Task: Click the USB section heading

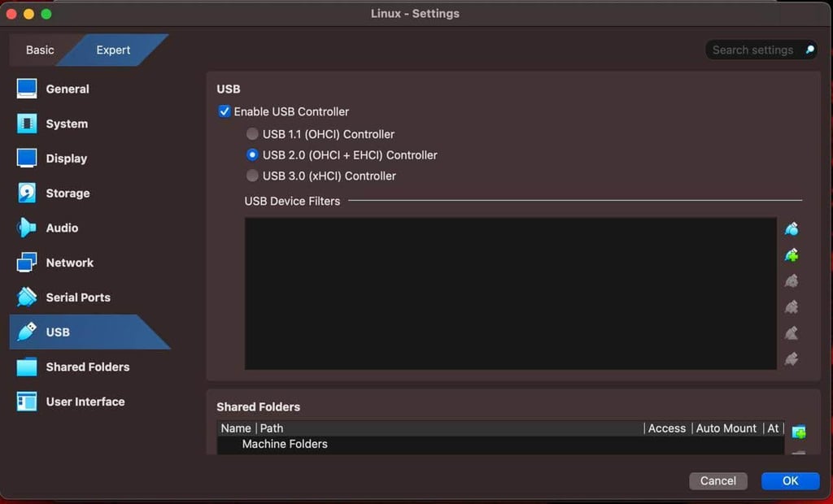Action: [x=229, y=89]
